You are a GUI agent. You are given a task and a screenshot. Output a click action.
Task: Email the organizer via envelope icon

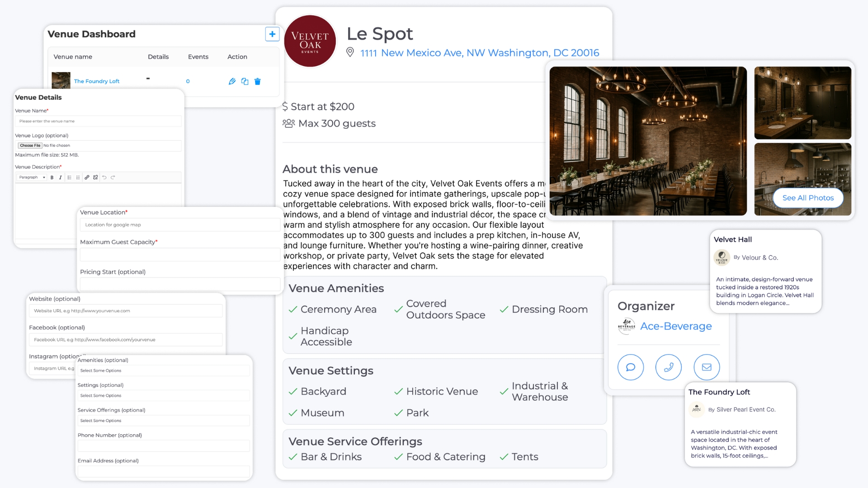(706, 367)
